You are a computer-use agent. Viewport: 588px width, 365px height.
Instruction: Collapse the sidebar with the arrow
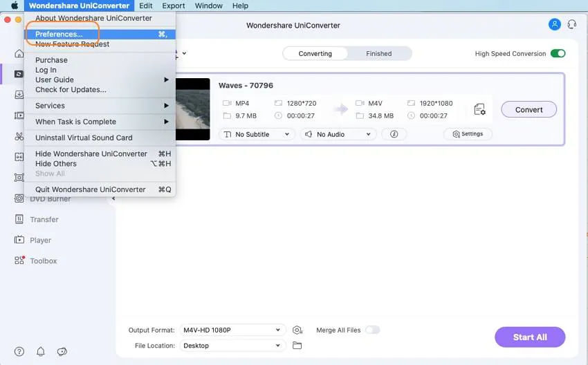point(113,198)
